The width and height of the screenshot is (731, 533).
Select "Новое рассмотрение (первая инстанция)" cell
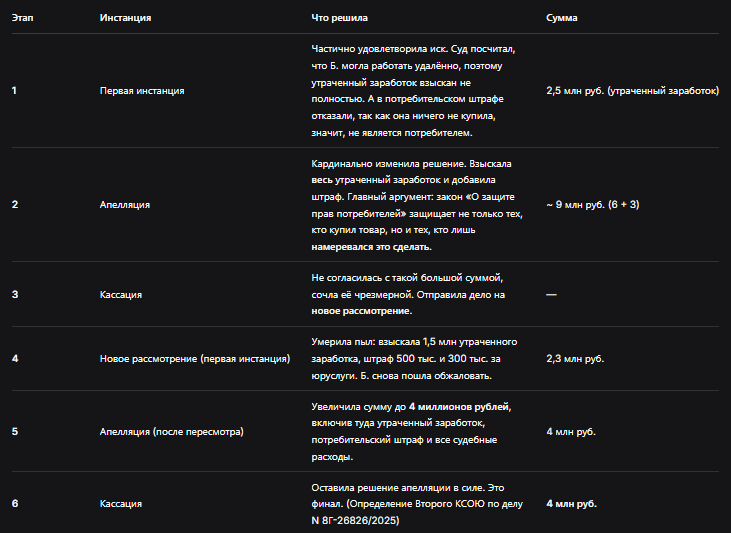[195, 359]
